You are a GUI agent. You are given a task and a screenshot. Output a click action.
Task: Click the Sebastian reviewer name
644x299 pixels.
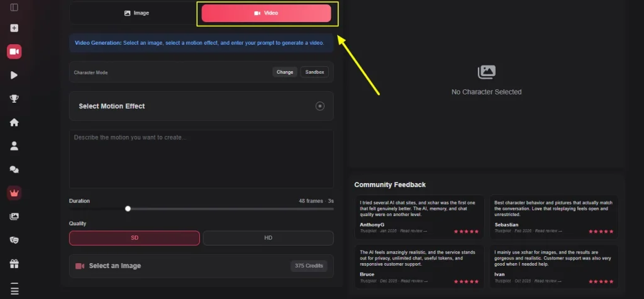[x=506, y=225]
